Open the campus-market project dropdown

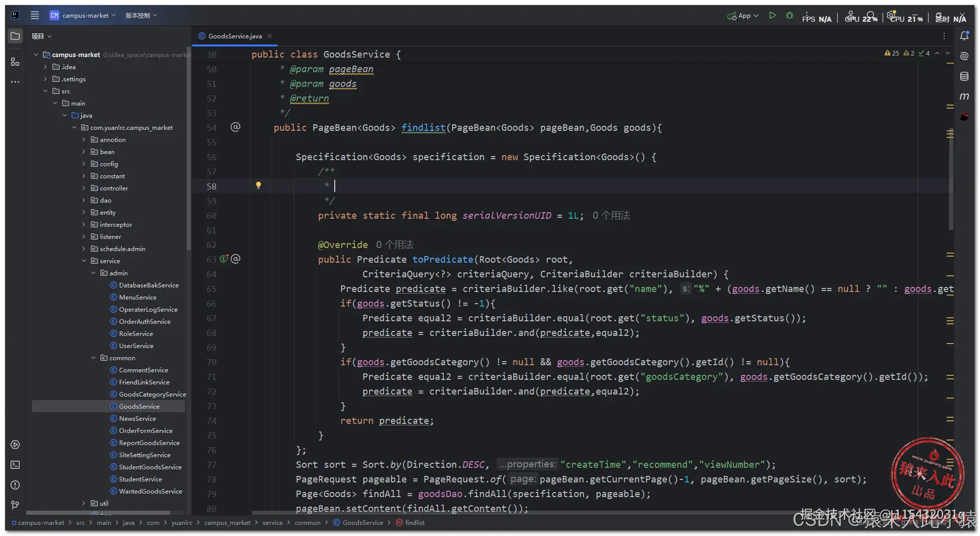point(83,16)
